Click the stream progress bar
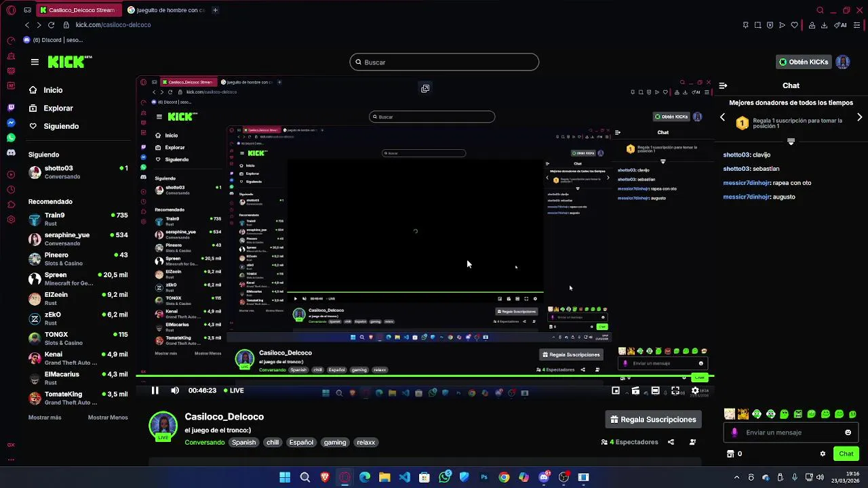 click(x=425, y=375)
